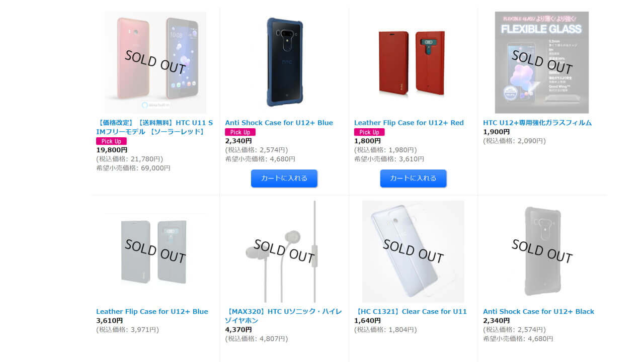
Task: Open the HTC U12+ tempered glass film link
Action: (537, 123)
